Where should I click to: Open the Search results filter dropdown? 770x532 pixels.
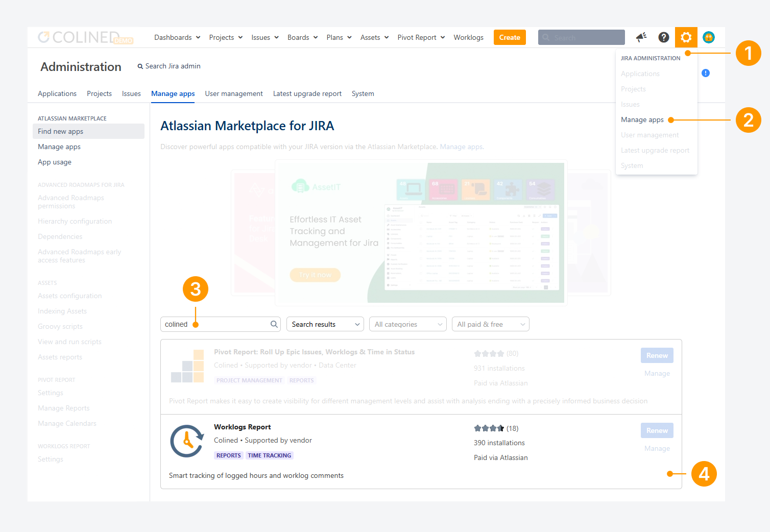(x=325, y=324)
